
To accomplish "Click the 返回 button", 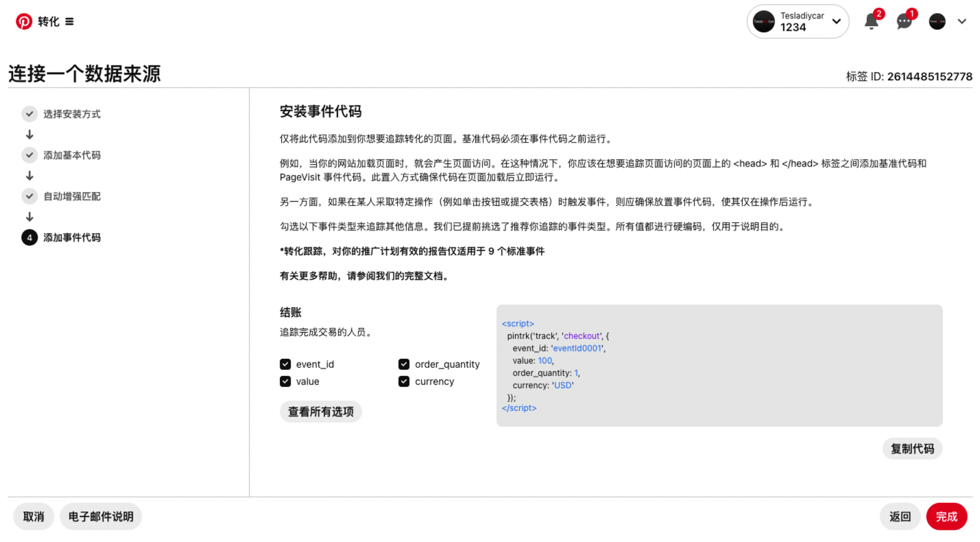I will (x=900, y=517).
